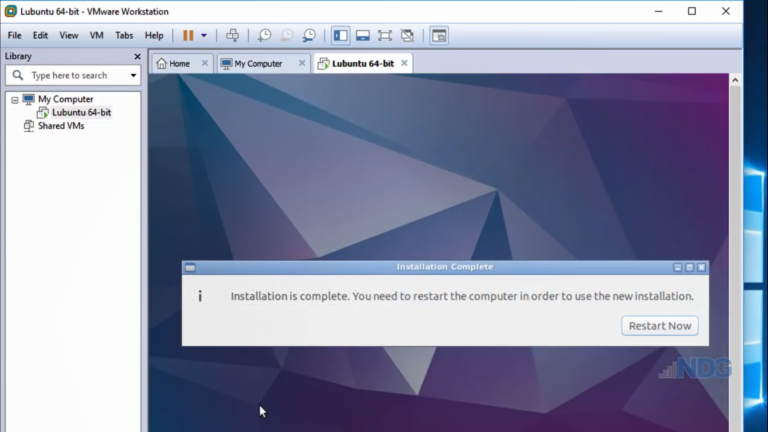Screen dimensions: 768x432
Task: Click the info icon in the dialog
Action: (x=200, y=296)
